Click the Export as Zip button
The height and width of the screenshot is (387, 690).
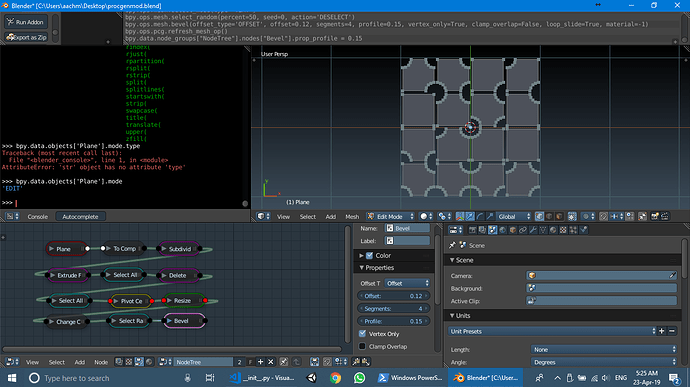tap(26, 37)
